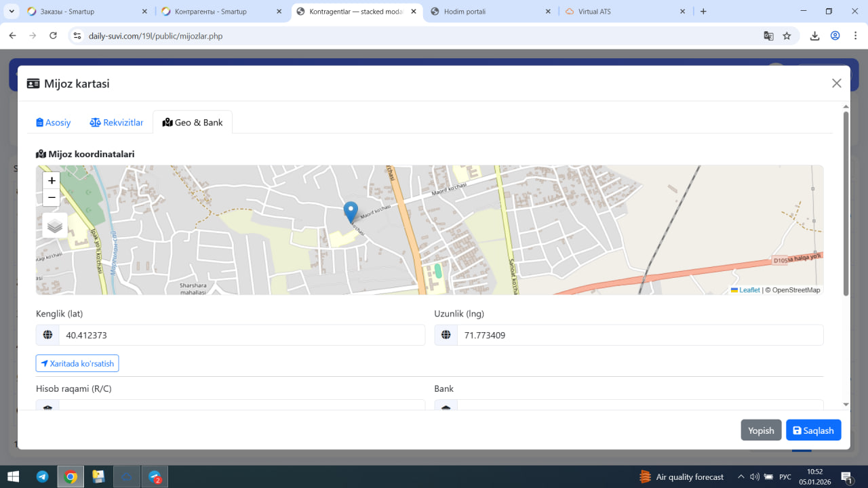The image size is (868, 488).
Task: Close the Заказы - Smartup tab
Action: coord(144,12)
